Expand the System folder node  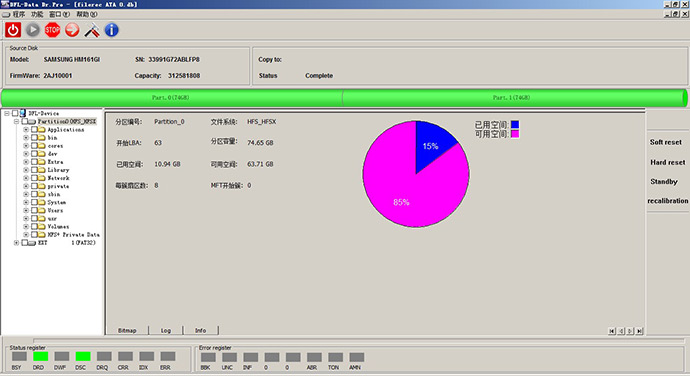point(26,202)
